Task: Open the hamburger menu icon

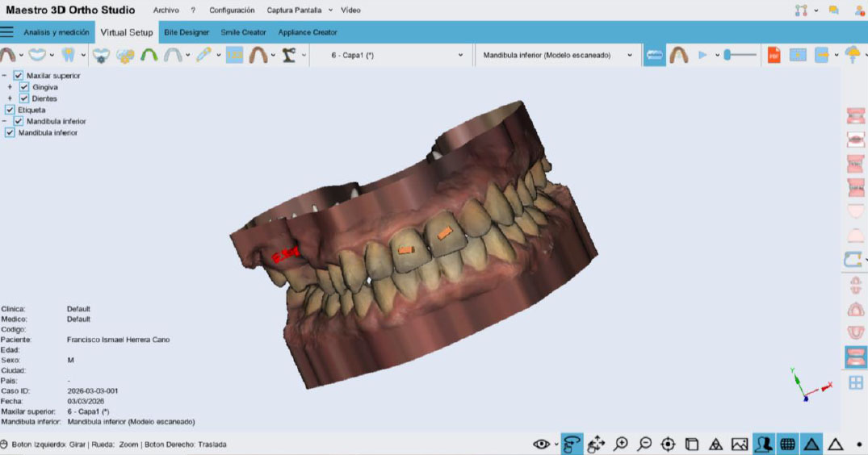Action: pyautogui.click(x=6, y=32)
